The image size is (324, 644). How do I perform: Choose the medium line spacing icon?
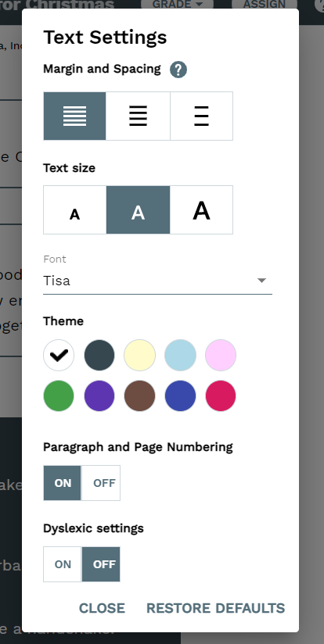pos(139,116)
